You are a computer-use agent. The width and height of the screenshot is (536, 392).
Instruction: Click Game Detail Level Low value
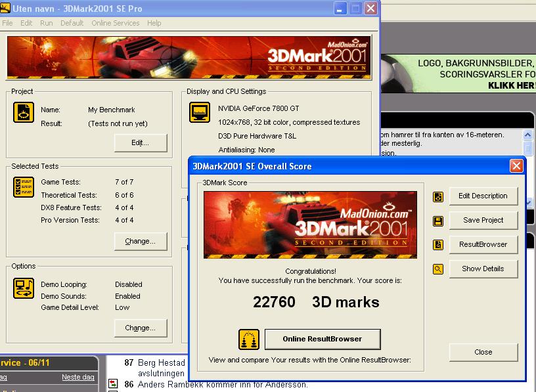coord(122,307)
